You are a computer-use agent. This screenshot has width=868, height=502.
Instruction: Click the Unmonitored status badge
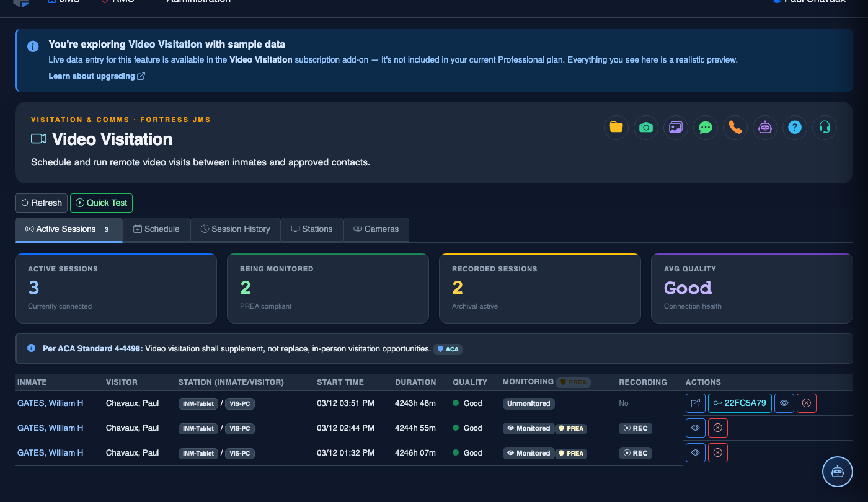coord(529,403)
